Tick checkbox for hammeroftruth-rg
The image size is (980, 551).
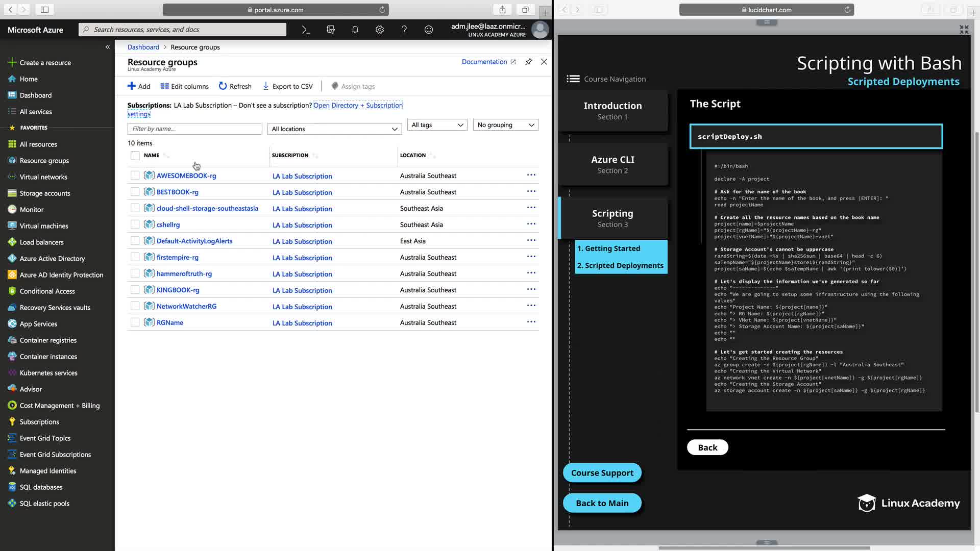click(x=135, y=273)
